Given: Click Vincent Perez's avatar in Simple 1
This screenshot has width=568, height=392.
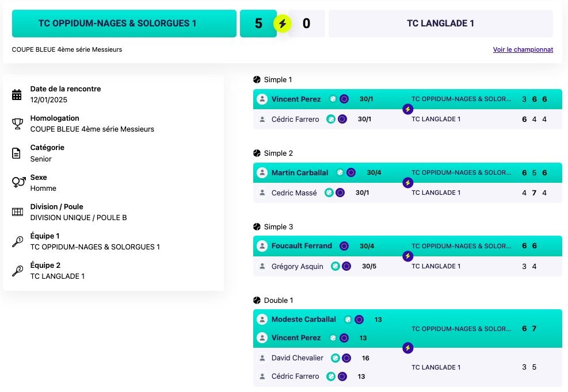Looking at the screenshot, I should [262, 99].
